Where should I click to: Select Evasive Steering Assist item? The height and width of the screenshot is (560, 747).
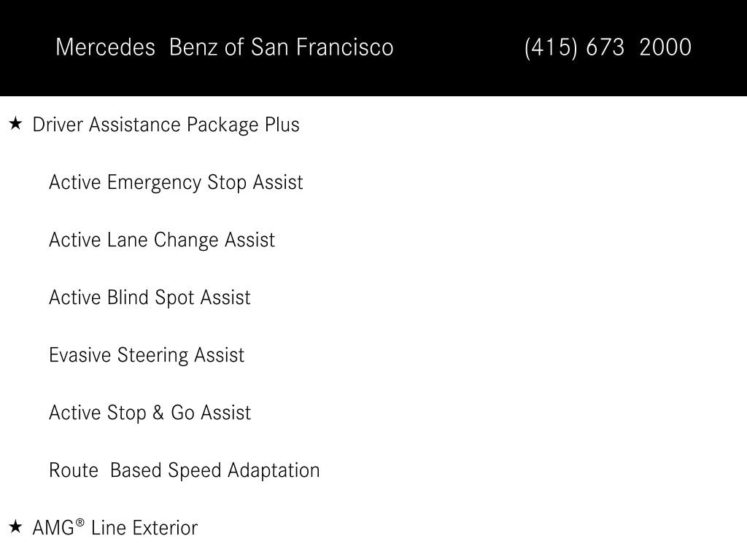coord(147,355)
